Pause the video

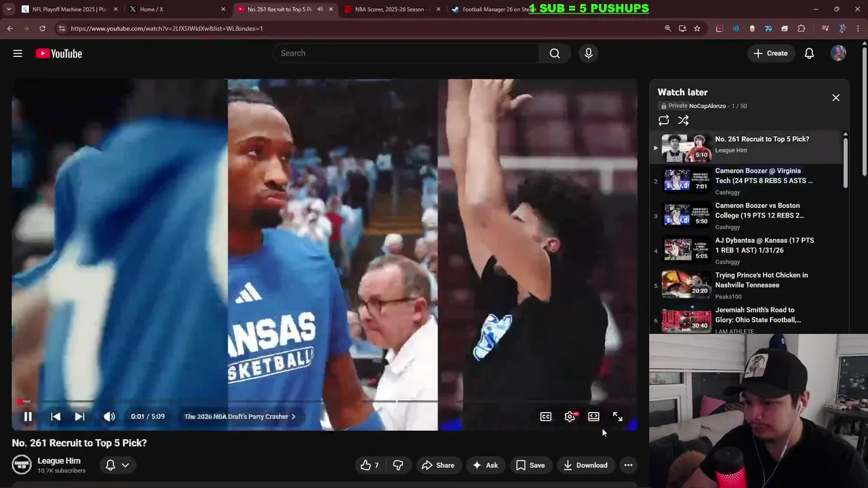pos(28,417)
